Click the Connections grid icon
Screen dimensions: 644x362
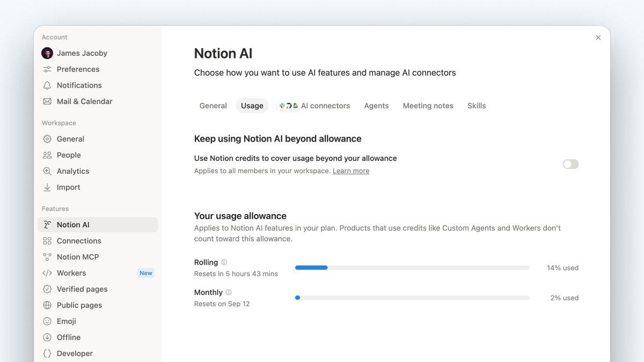47,241
